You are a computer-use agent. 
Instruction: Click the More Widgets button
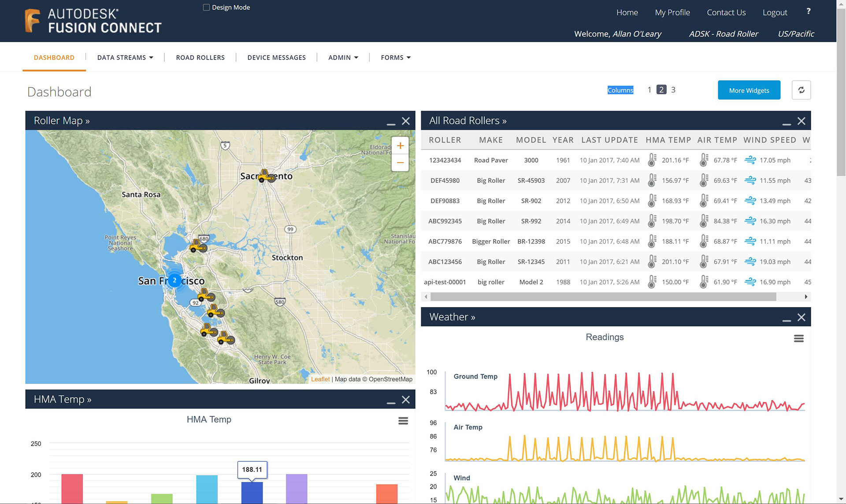pyautogui.click(x=749, y=90)
